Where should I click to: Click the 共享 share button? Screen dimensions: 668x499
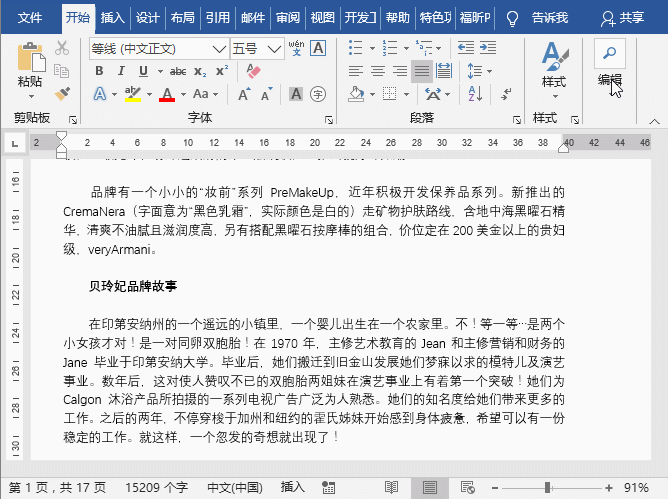click(622, 18)
